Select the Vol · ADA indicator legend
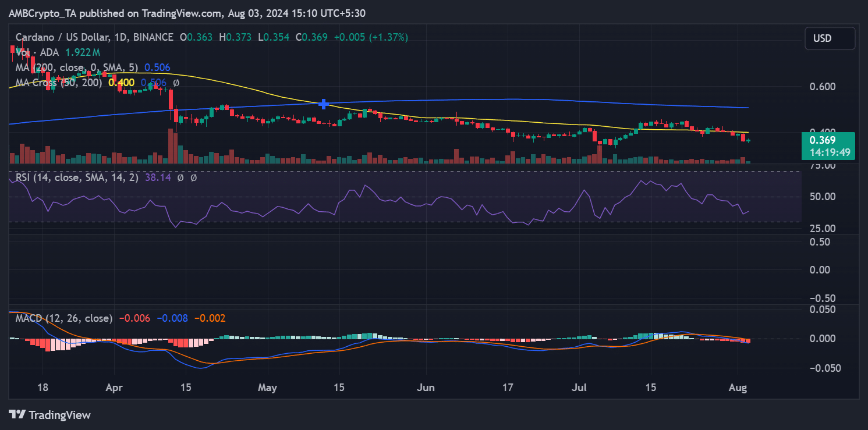 37,52
